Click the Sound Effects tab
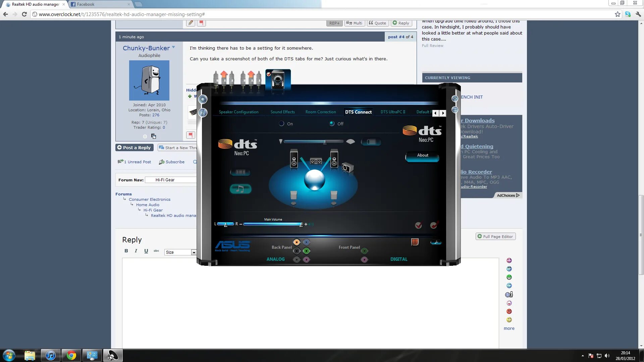Screen dimensions: 644x362 pos(282,112)
